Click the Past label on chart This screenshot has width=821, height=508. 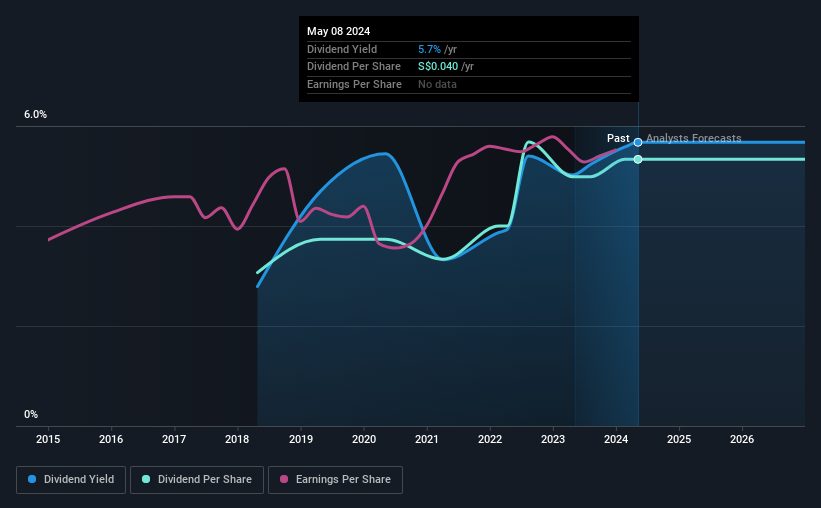click(618, 138)
